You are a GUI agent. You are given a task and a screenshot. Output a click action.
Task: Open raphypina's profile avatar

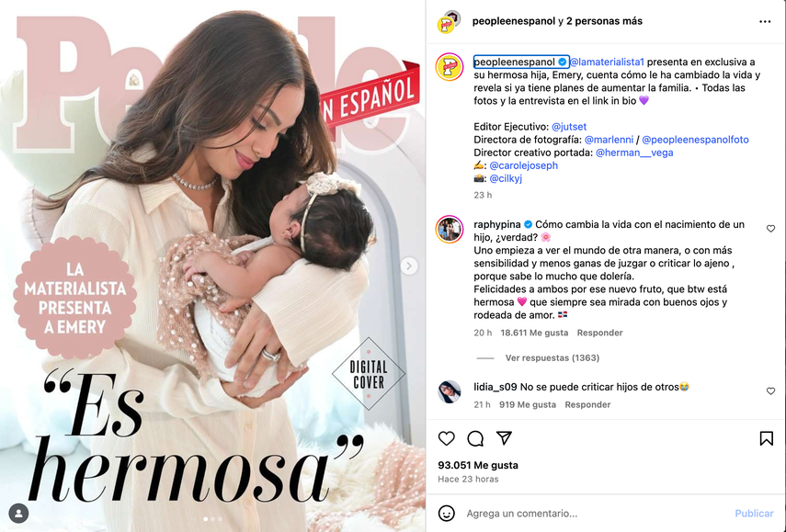(450, 230)
